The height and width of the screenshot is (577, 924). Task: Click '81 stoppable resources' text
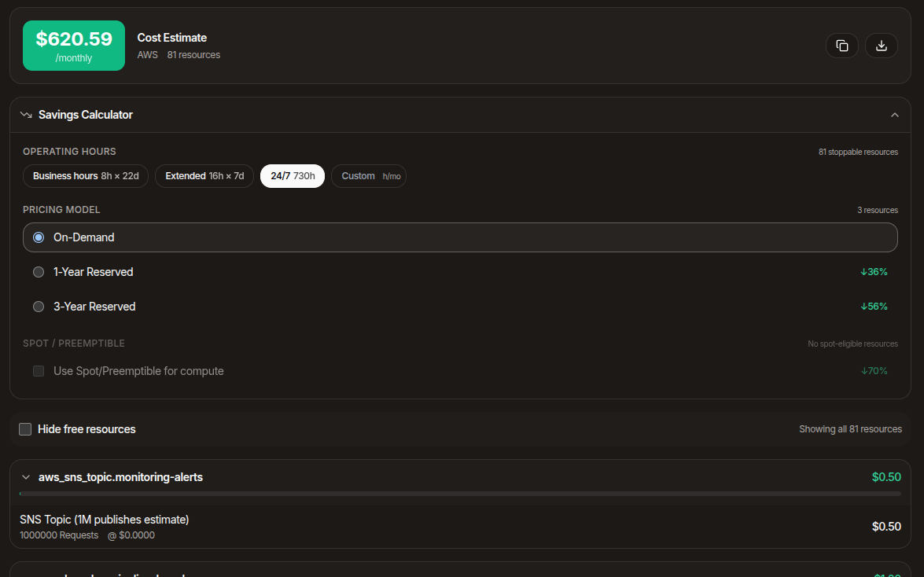point(858,152)
